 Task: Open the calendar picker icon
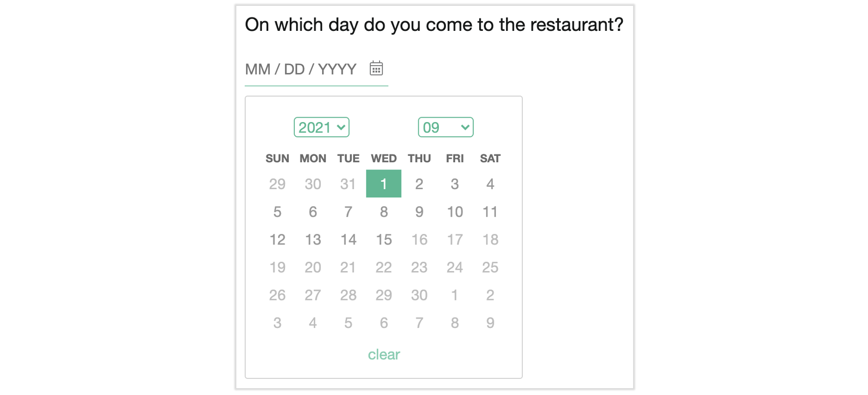pos(376,69)
